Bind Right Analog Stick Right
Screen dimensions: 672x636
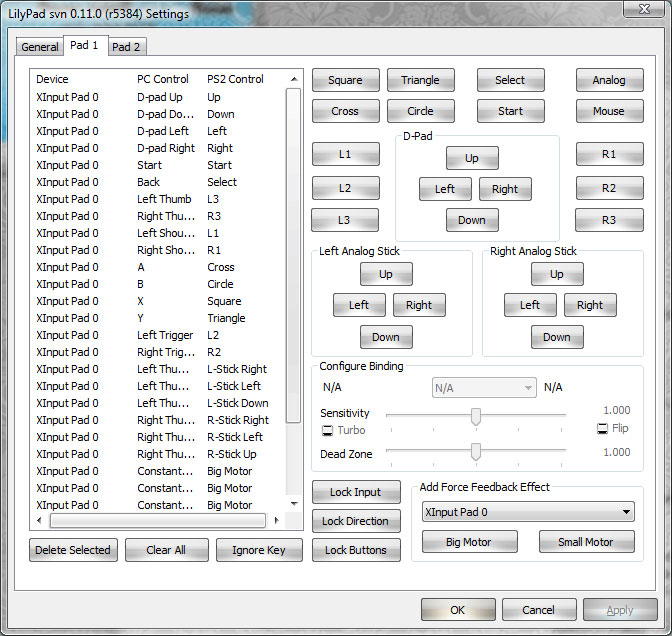coord(590,305)
